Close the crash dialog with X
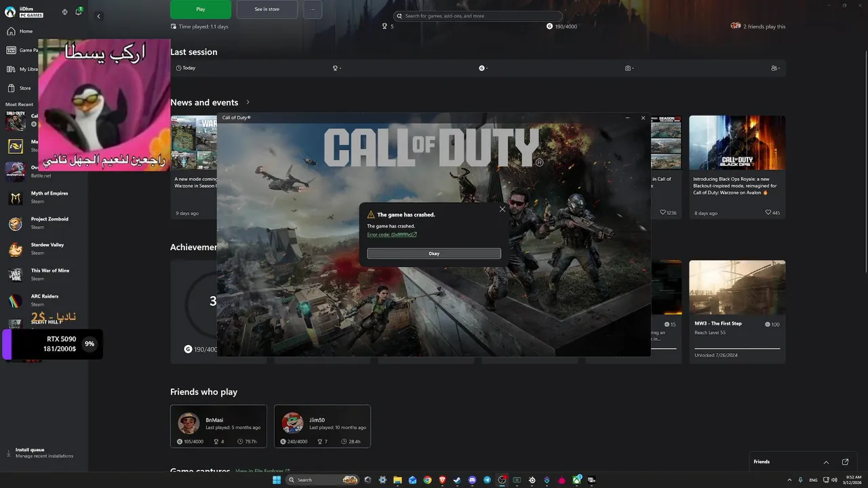Screen dimensions: 868x488 click(502, 209)
